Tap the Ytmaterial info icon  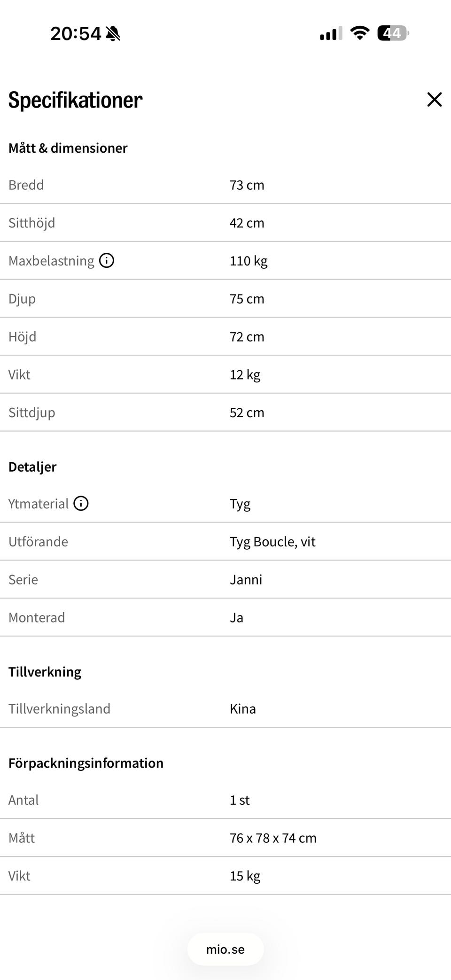81,504
